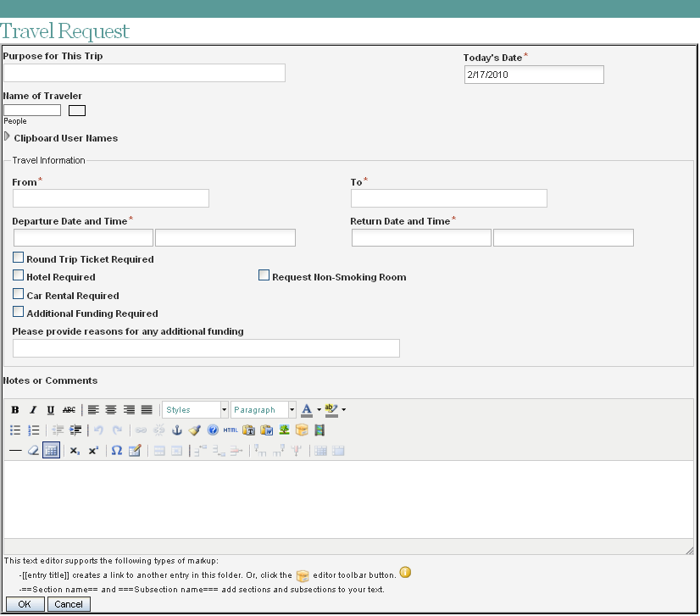This screenshot has height=616, width=700.
Task: Click the box icon in the editor toolbar
Action: tap(302, 430)
